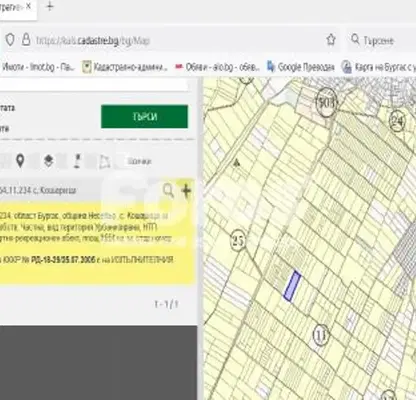Select the point marker tool icon
The height and width of the screenshot is (400, 416).
click(x=77, y=161)
